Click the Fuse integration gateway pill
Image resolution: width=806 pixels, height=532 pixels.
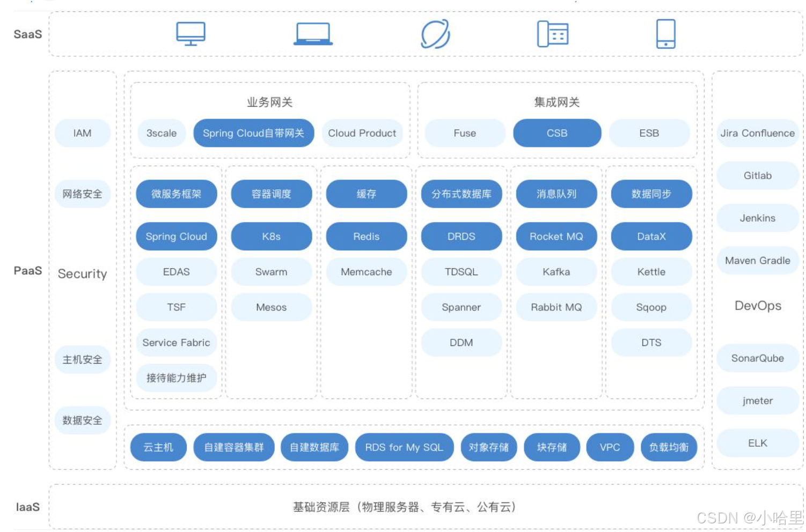(x=465, y=133)
